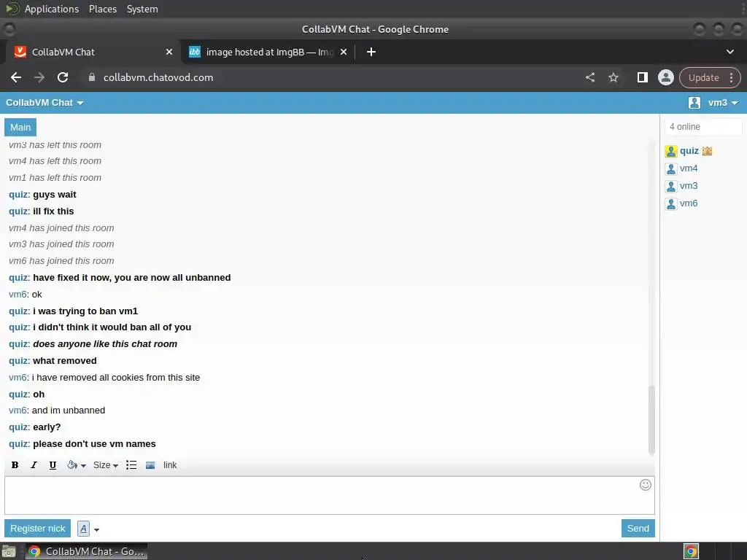Open the emoji smiley picker
Viewport: 747px width, 560px height.
[x=645, y=485]
